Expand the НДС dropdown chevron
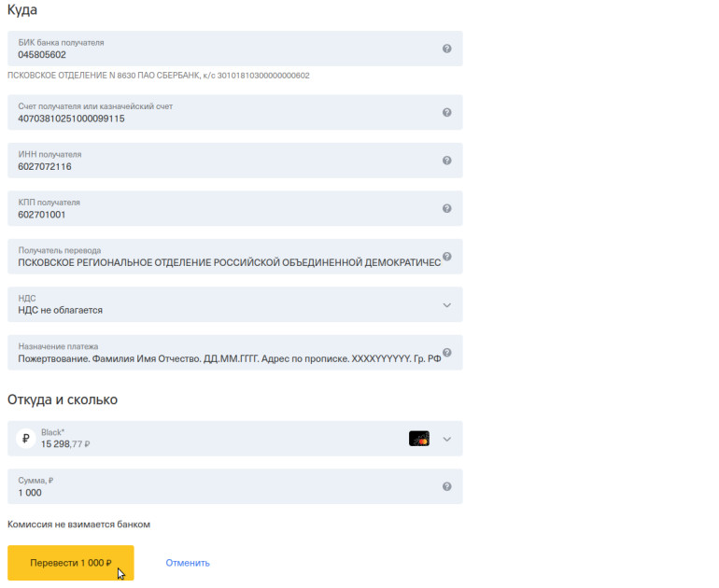This screenshot has width=719, height=588. coord(446,305)
